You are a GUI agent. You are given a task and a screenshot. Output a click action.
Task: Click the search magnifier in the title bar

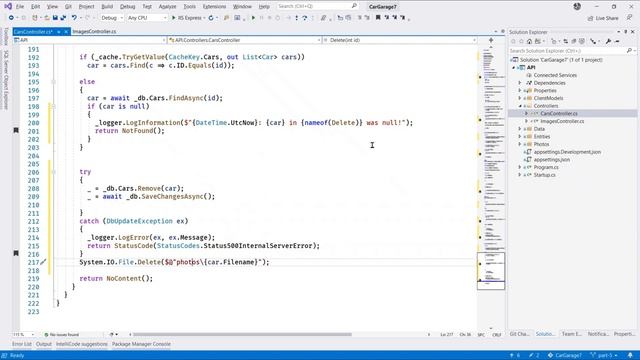pyautogui.click(x=354, y=6)
